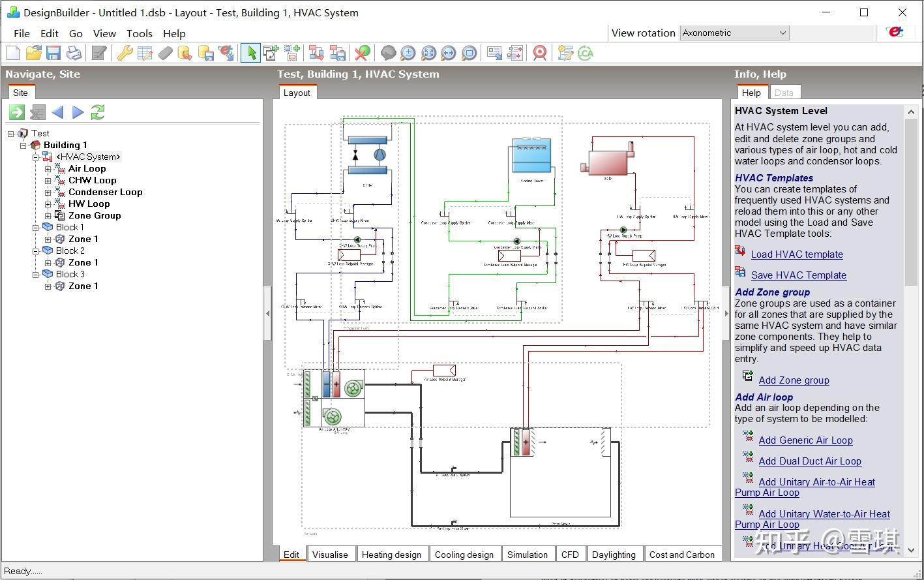This screenshot has height=580, width=924.
Task: Click the LCA report icon
Action: coord(586,53)
